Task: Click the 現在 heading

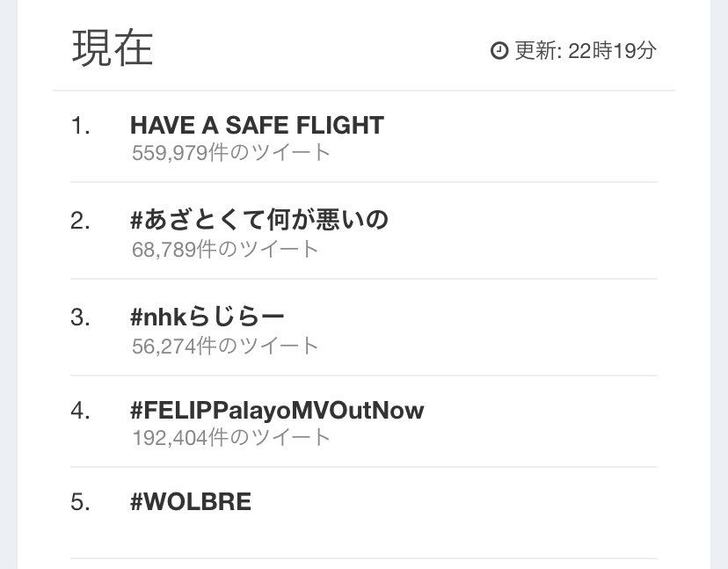Action: pos(113,47)
